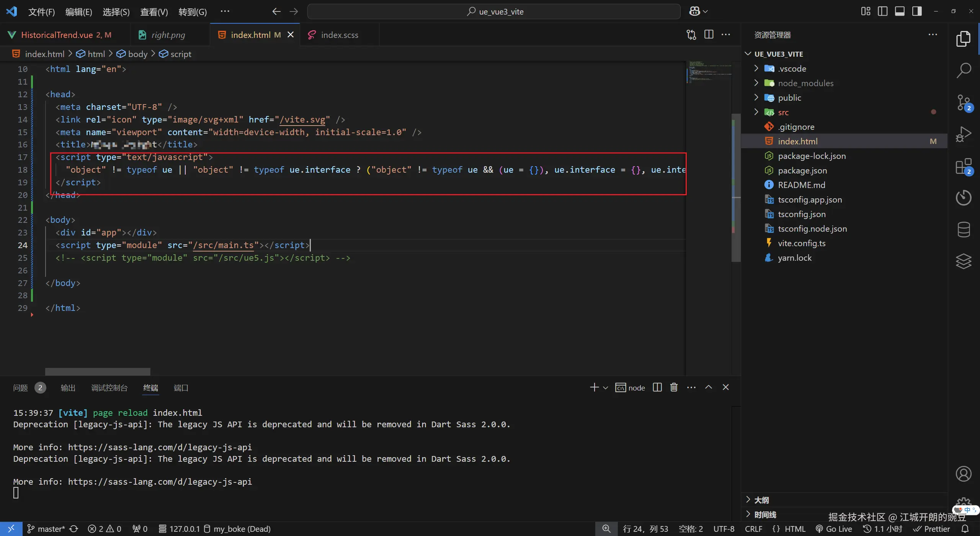Open the Search view in activity bar
Viewport: 980px width, 536px height.
click(x=963, y=70)
